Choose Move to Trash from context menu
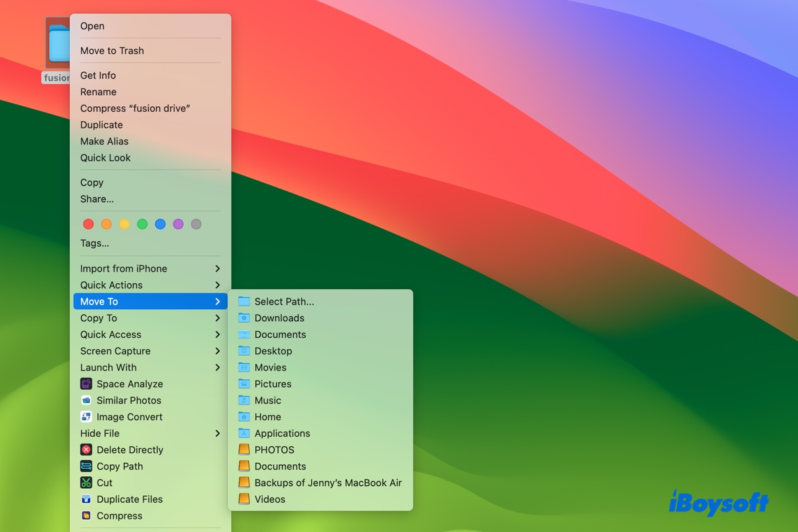Viewport: 798px width, 532px height. click(112, 51)
